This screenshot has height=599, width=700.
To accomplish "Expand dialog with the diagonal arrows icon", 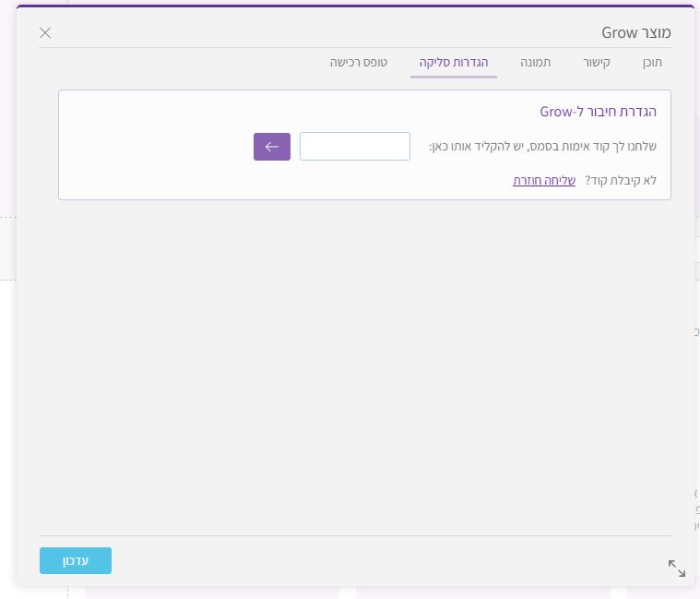I will pyautogui.click(x=676, y=569).
